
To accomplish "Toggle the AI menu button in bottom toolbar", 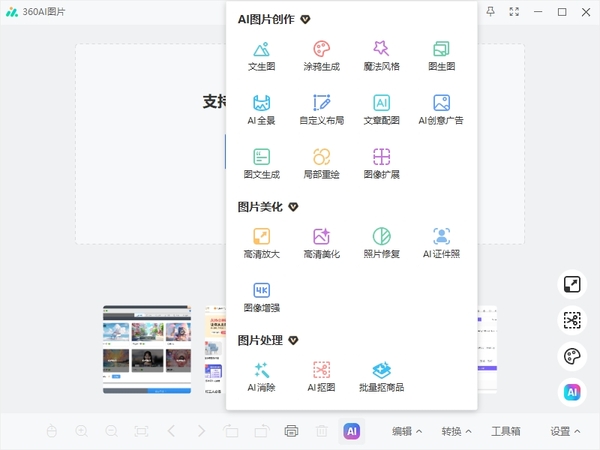I will click(351, 431).
